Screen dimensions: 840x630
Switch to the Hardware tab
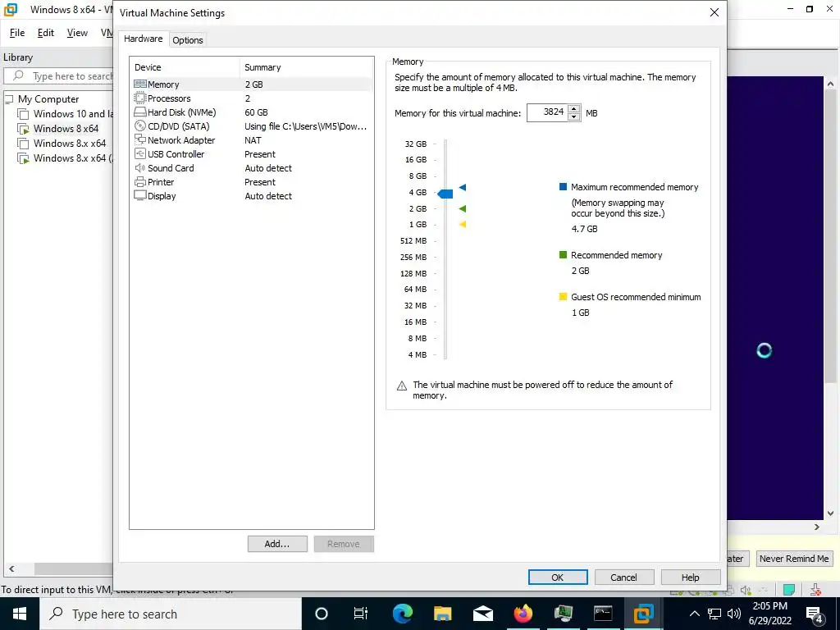click(x=143, y=39)
